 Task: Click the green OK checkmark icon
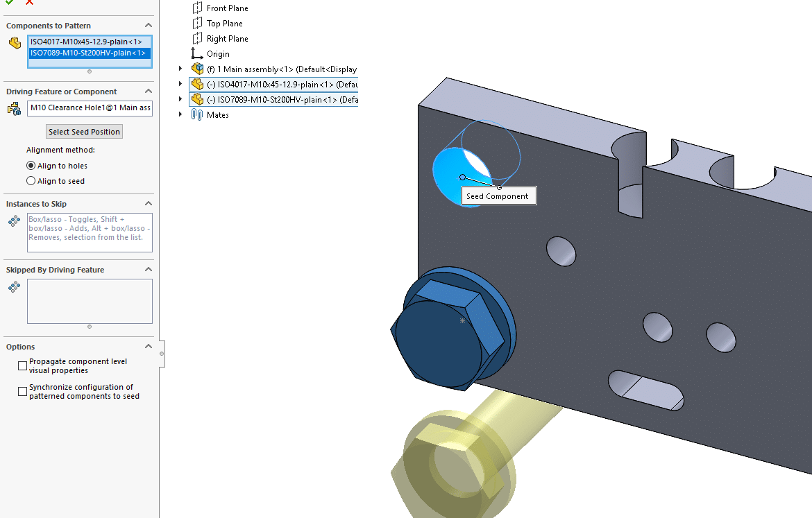tap(10, 2)
